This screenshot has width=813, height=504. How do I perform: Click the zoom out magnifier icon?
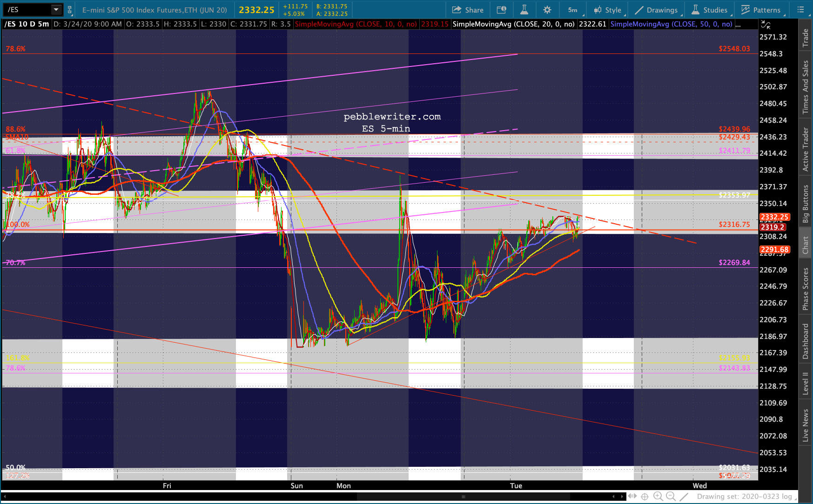coord(671,497)
